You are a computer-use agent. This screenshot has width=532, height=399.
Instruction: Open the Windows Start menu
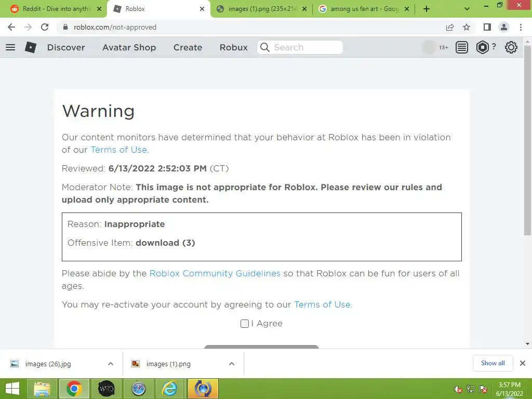click(12, 389)
